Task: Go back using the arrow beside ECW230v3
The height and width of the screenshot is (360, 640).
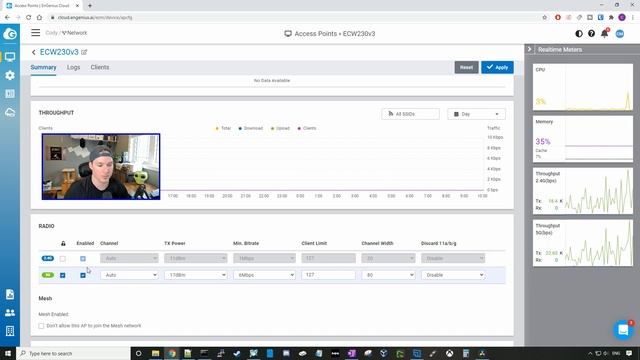Action: 33,52
